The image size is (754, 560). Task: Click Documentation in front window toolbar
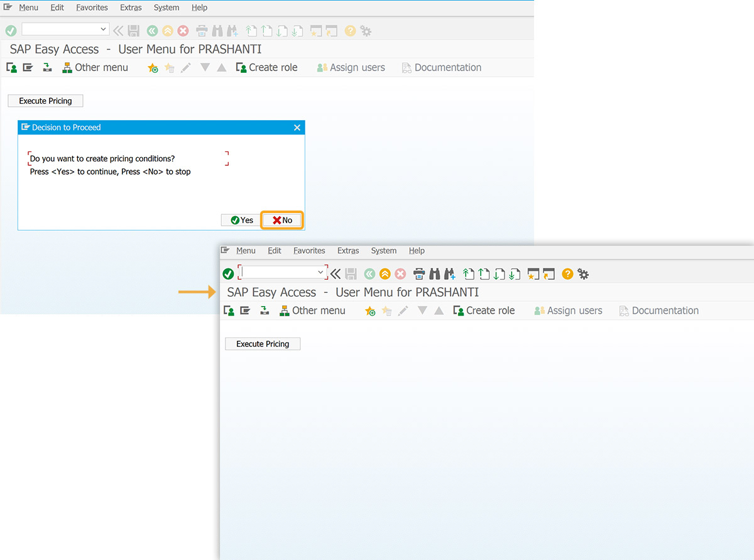pyautogui.click(x=658, y=310)
